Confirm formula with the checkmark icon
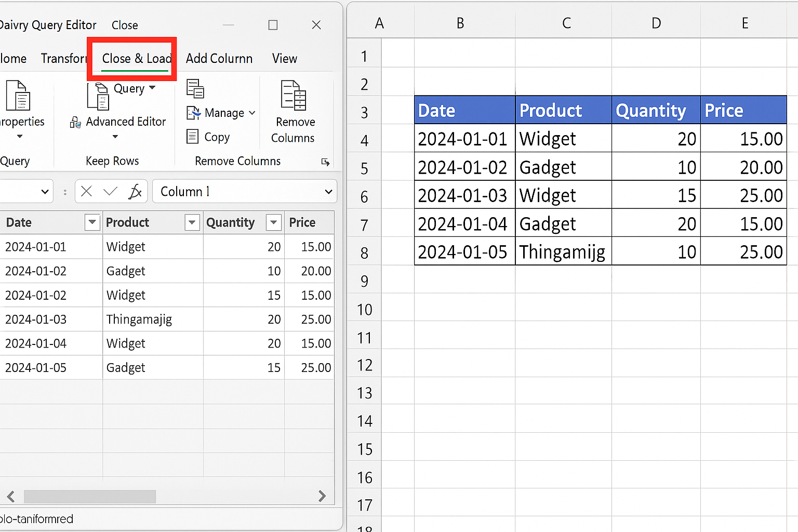This screenshot has height=532, width=798. click(110, 191)
